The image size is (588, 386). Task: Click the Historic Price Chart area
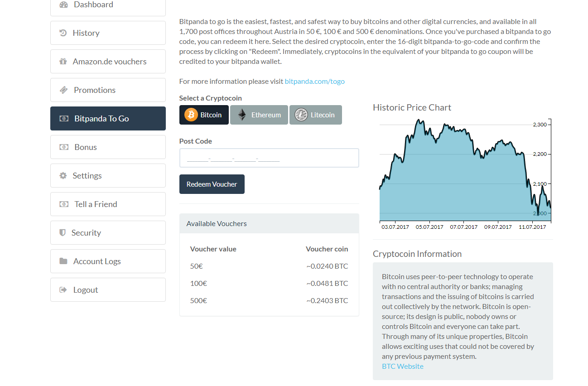click(x=465, y=171)
